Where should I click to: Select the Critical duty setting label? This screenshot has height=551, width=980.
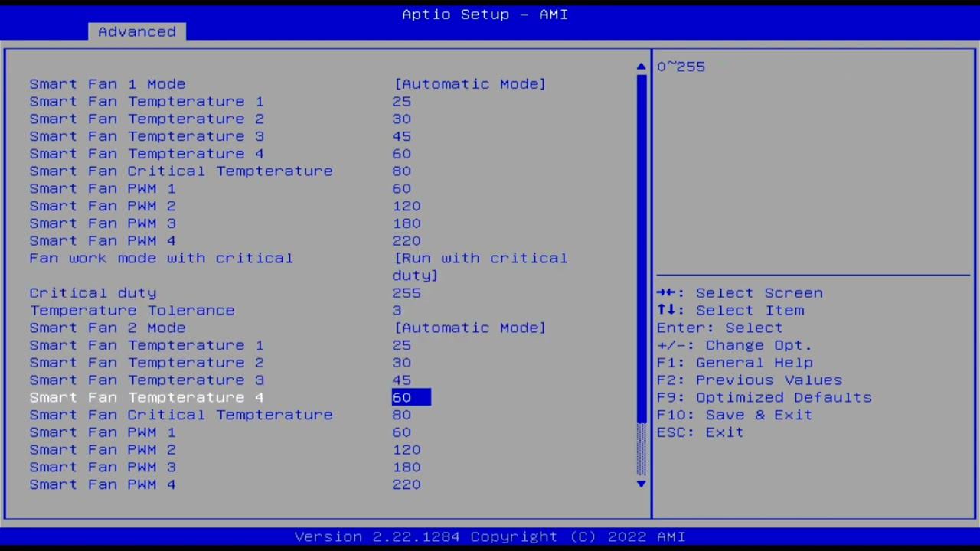[x=93, y=293]
